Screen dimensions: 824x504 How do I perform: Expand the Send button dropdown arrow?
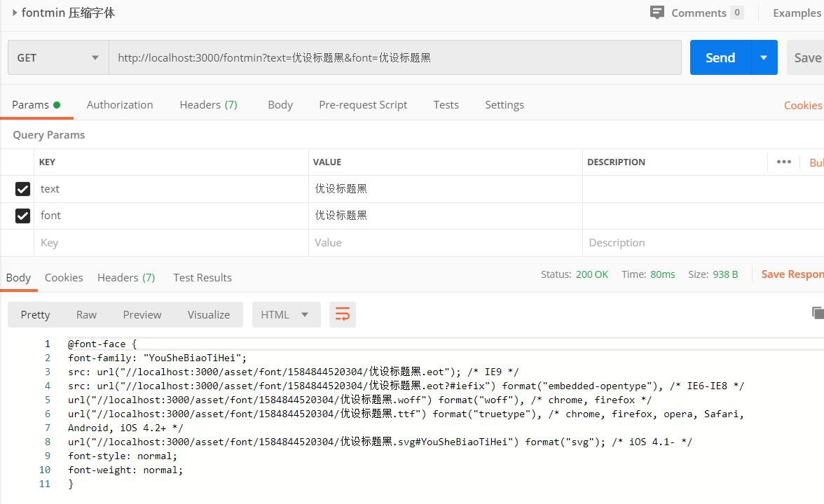pyautogui.click(x=764, y=57)
